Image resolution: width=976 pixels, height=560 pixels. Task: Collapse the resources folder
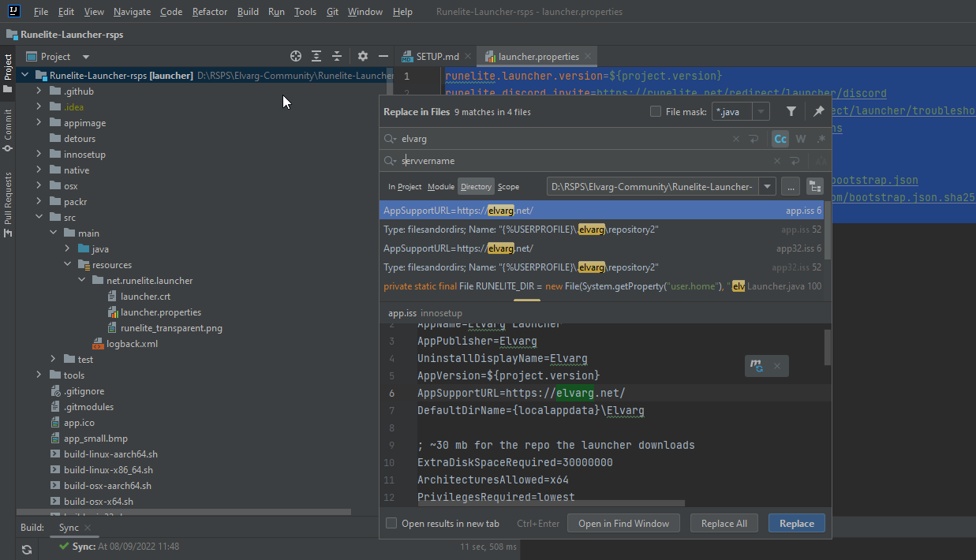pyautogui.click(x=67, y=265)
